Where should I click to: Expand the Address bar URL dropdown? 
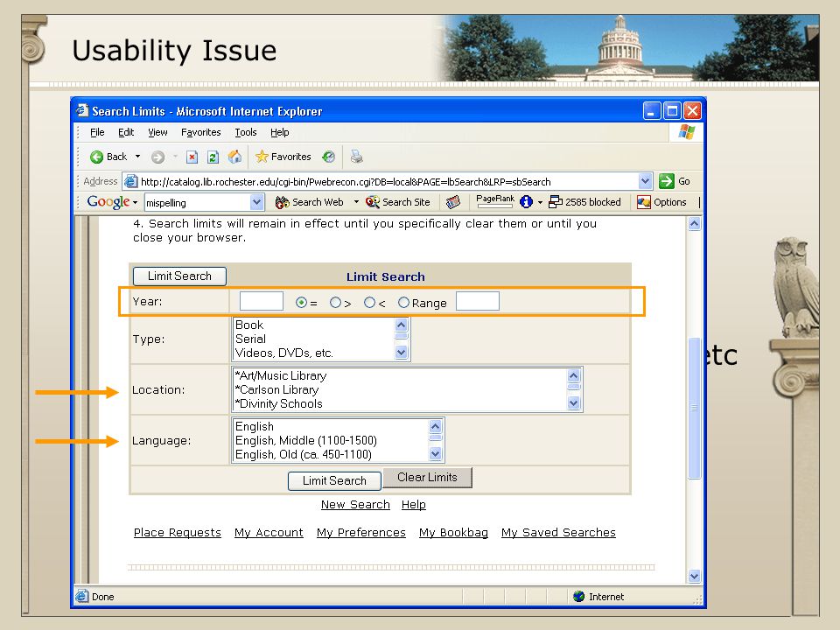click(x=645, y=181)
